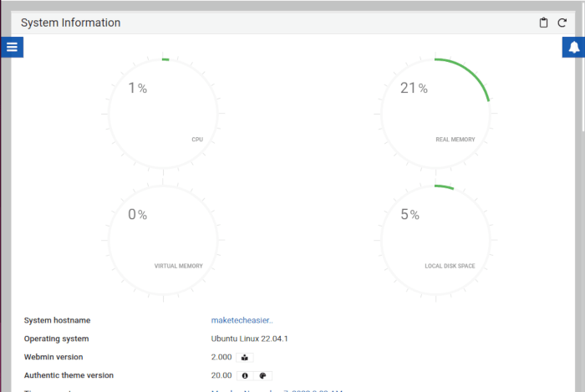Select the System Information panel title
The width and height of the screenshot is (585, 392).
pos(70,23)
